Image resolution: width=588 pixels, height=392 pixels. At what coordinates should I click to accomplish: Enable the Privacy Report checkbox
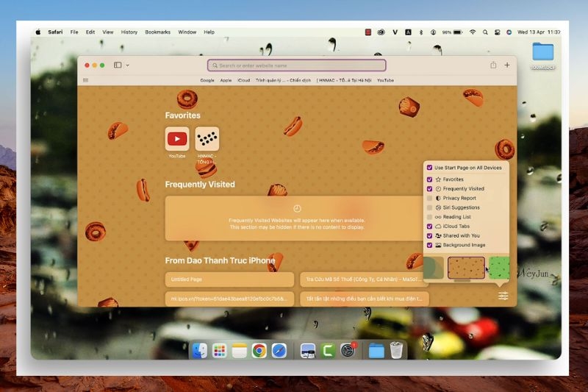coord(430,198)
